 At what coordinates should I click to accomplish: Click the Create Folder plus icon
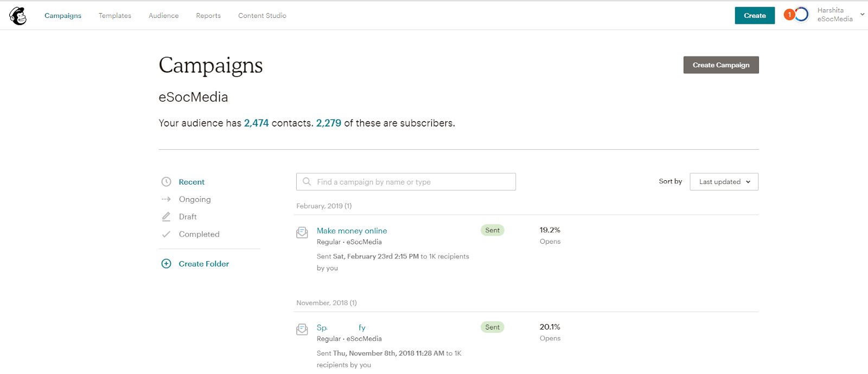point(166,264)
